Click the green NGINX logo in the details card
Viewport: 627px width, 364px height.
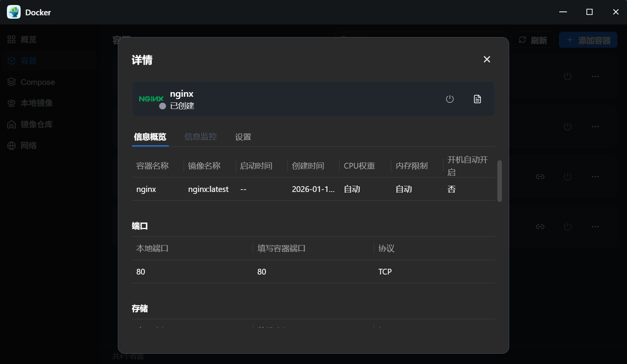pos(151,99)
